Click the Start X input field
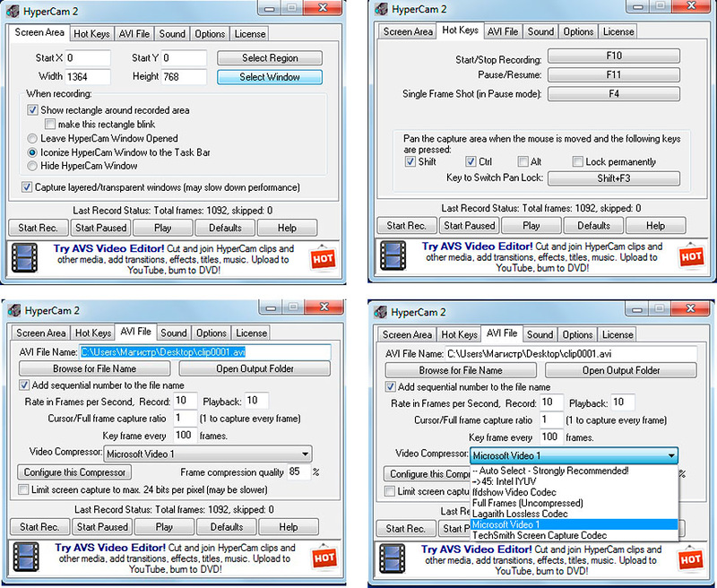 pos(88,58)
